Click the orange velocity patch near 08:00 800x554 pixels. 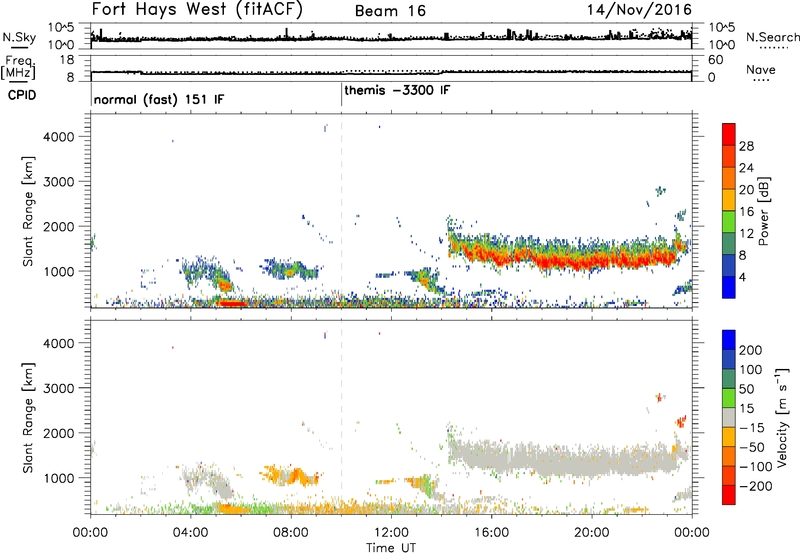coord(291,476)
